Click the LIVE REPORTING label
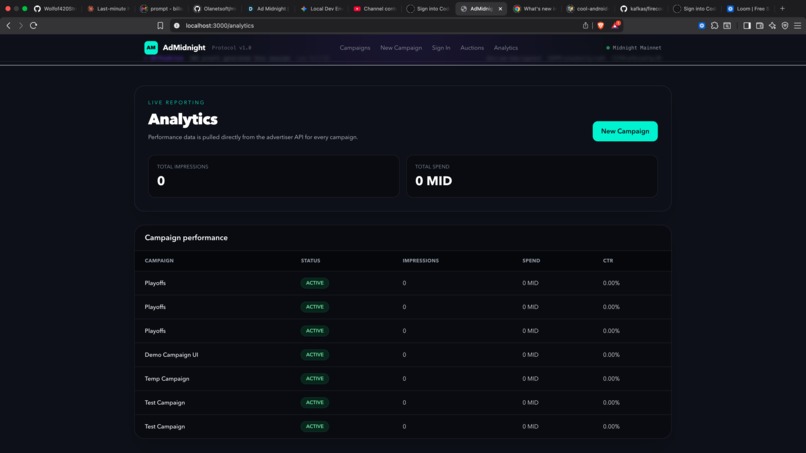 pos(176,102)
